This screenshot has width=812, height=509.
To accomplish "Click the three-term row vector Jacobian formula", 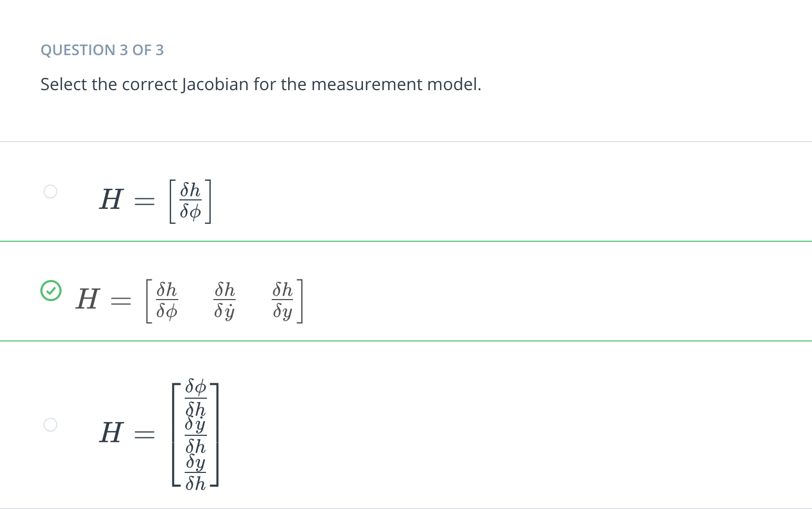I will click(190, 300).
